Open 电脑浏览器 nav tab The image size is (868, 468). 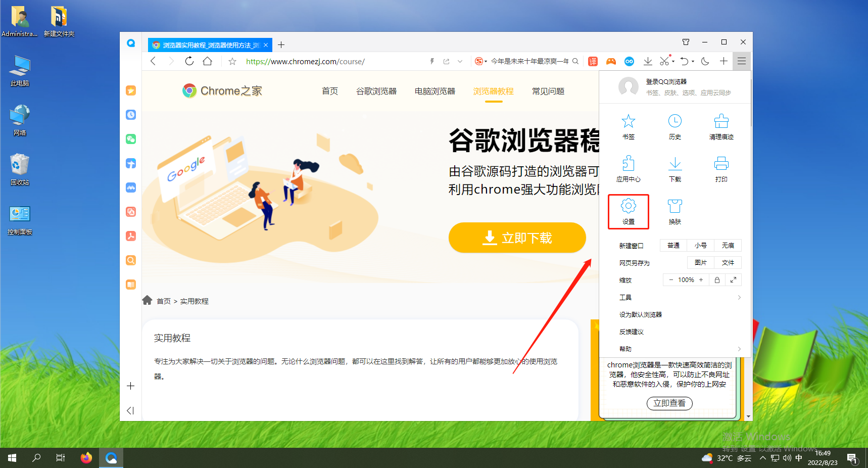point(435,91)
